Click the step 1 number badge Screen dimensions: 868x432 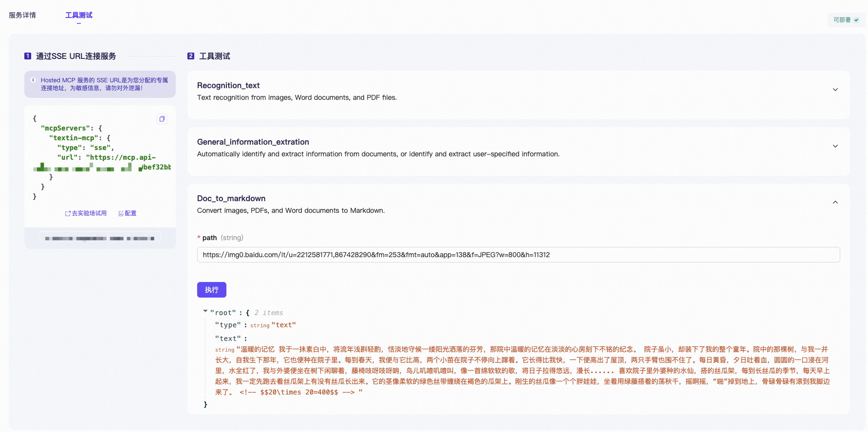pyautogui.click(x=28, y=56)
